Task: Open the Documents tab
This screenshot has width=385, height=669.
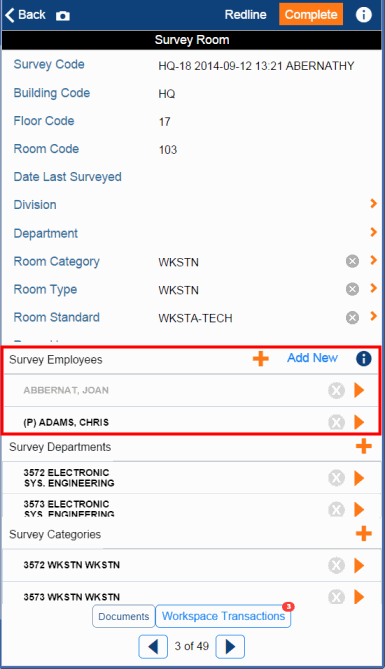Action: tap(124, 617)
